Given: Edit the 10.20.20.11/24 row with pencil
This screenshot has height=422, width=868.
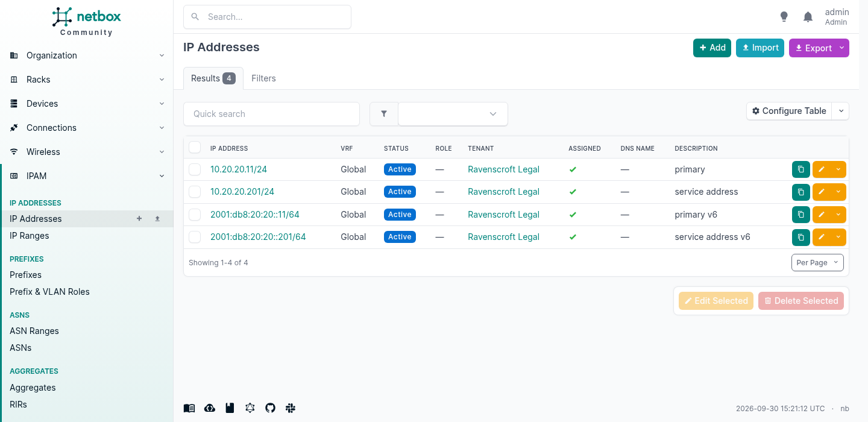Looking at the screenshot, I should (x=822, y=169).
